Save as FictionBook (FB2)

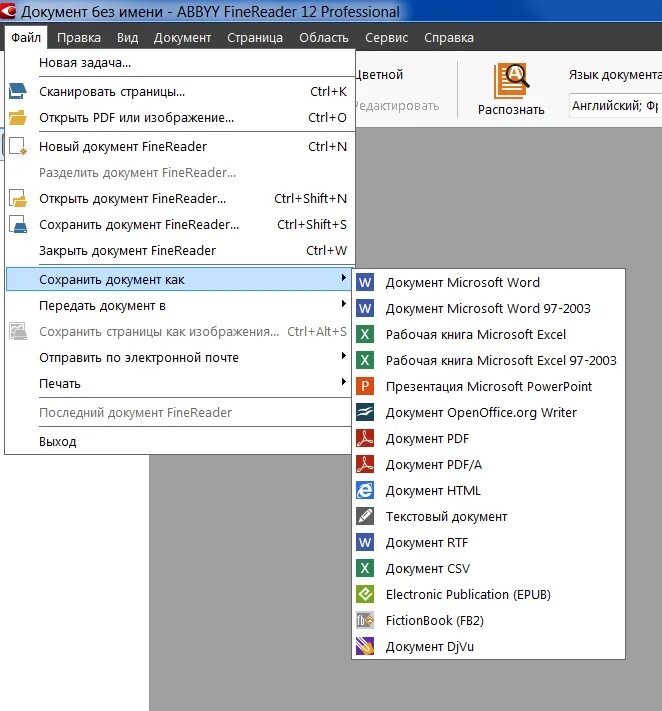[488, 620]
